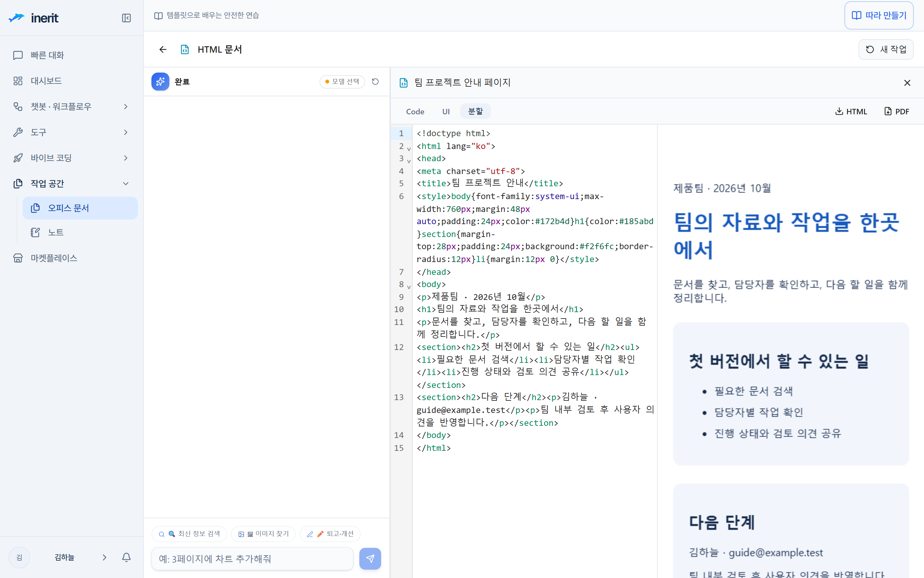Open 노트 under 작업 공간

(80, 232)
